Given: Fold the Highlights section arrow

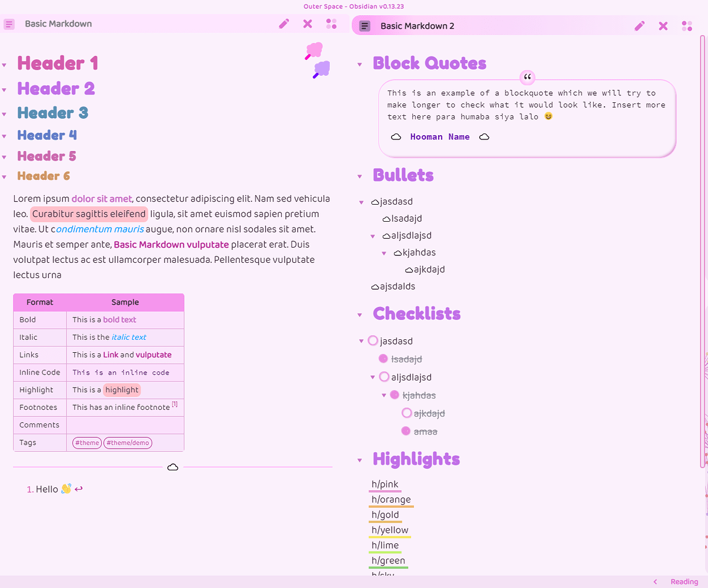Looking at the screenshot, I should pyautogui.click(x=360, y=460).
